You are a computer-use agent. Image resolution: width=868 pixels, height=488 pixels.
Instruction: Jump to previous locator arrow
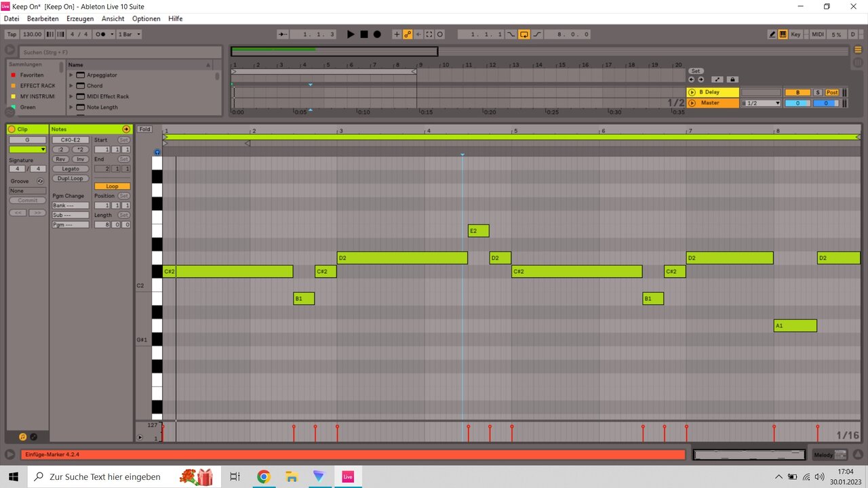692,79
